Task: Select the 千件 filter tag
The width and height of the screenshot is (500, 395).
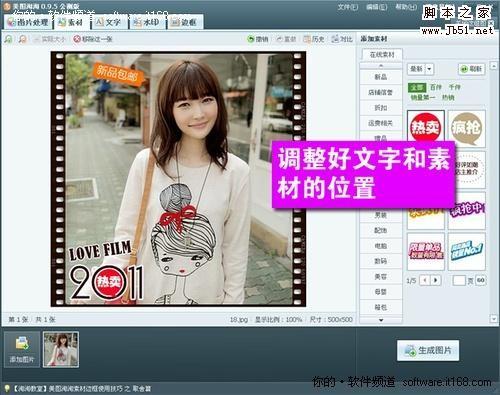Action: click(454, 87)
